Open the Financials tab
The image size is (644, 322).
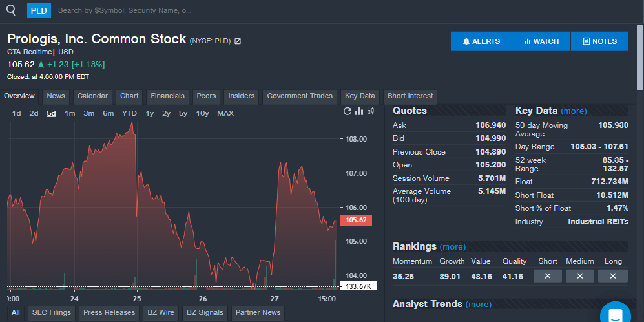(167, 96)
